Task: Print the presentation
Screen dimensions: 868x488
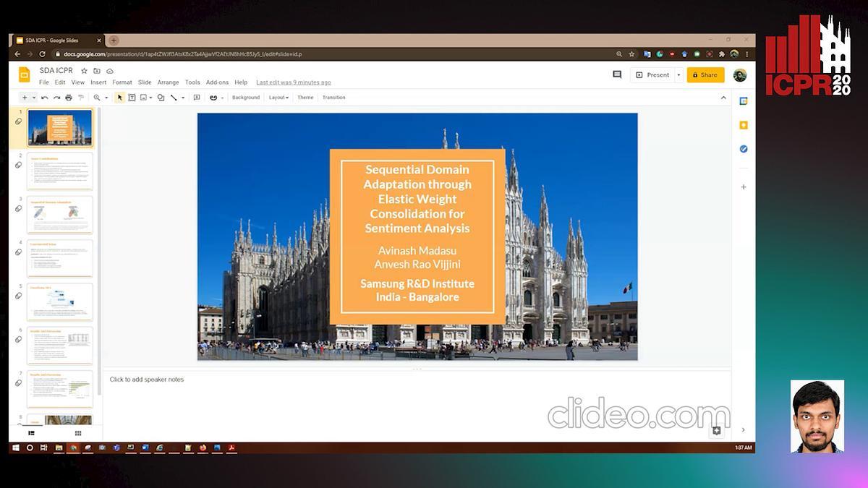Action: point(69,98)
